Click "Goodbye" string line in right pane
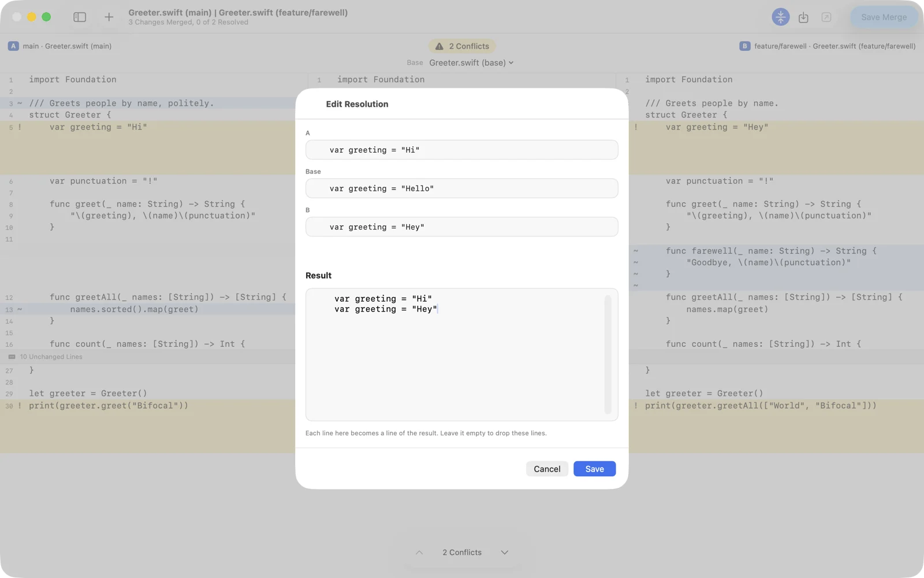Image resolution: width=924 pixels, height=578 pixels. click(769, 262)
